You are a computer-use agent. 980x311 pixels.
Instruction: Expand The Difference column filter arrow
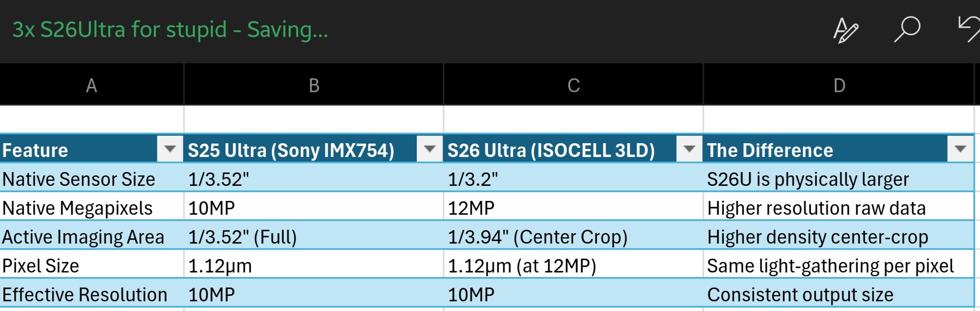pos(960,149)
